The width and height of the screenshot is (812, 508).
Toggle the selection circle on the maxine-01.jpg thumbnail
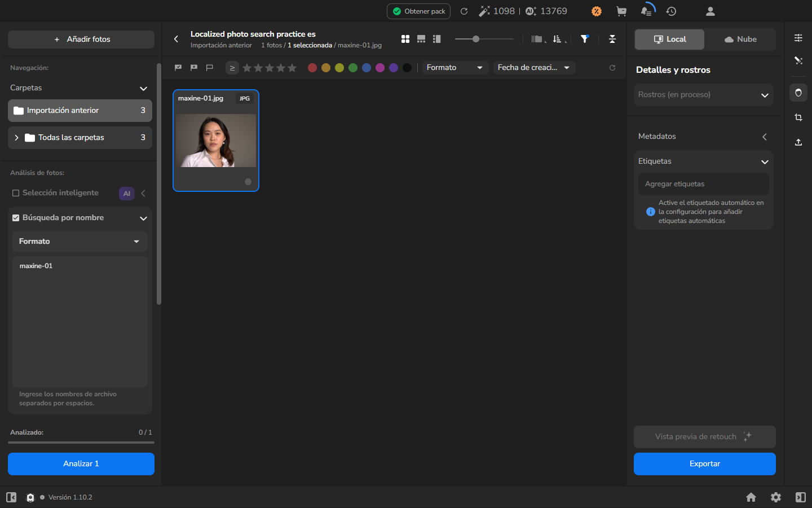tap(248, 182)
